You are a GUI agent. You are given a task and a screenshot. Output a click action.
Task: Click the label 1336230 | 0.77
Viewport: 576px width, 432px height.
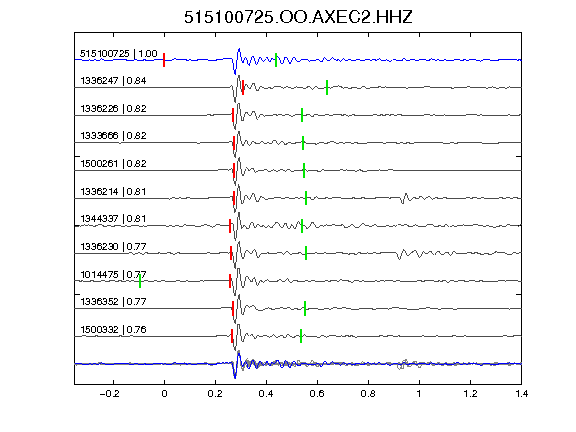point(113,246)
